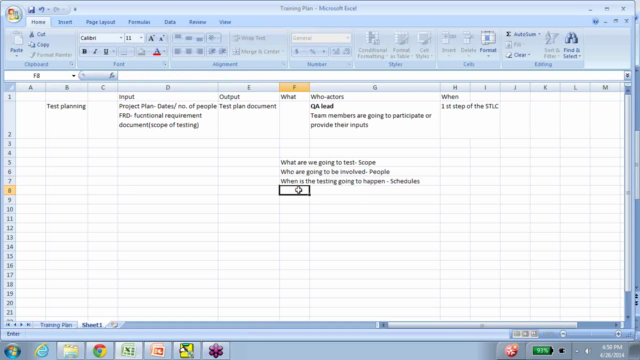Undo the last action
Screen dimensions: 640x360
point(42,9)
